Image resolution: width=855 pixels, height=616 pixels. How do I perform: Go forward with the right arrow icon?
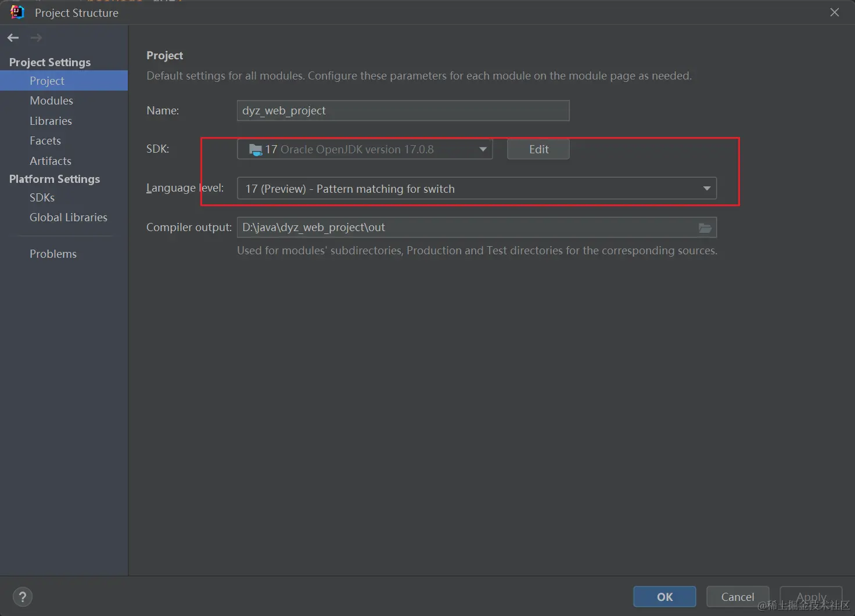[36, 38]
